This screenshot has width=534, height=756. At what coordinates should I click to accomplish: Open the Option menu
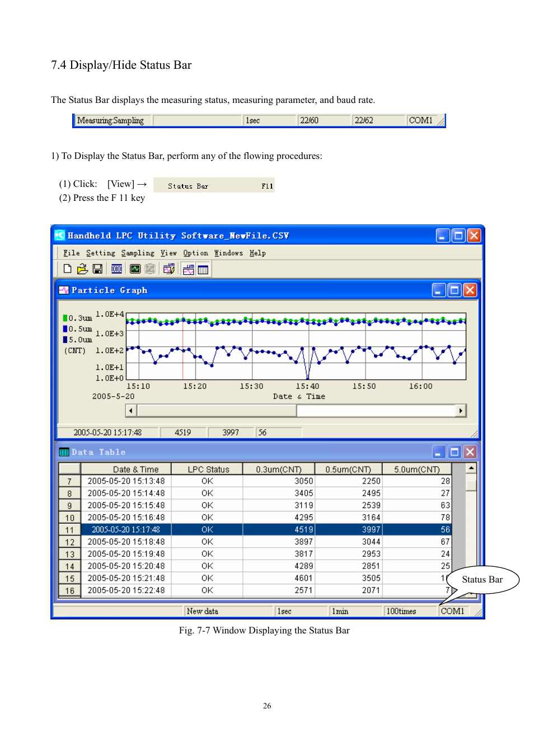[x=195, y=253]
